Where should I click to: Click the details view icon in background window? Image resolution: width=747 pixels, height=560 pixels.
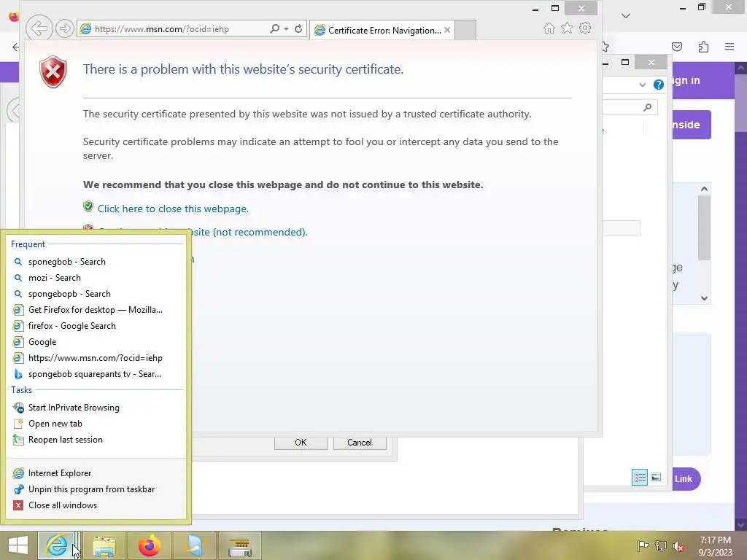(x=639, y=477)
